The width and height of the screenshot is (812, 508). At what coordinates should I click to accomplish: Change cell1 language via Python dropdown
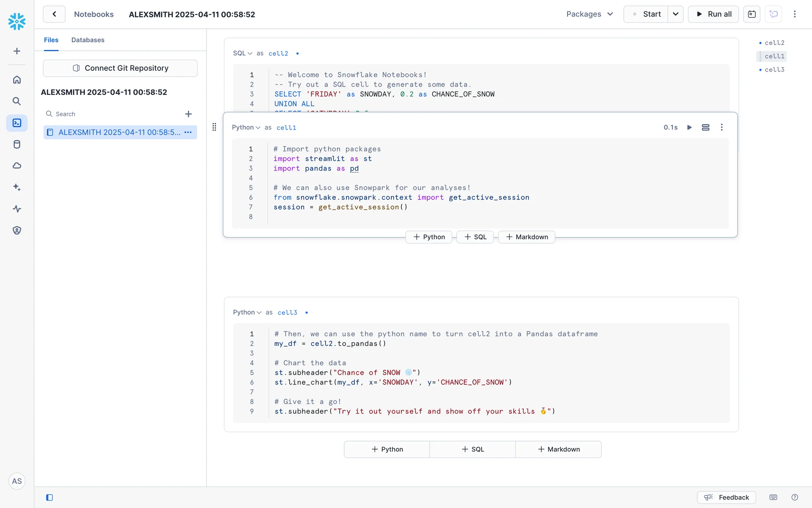246,127
